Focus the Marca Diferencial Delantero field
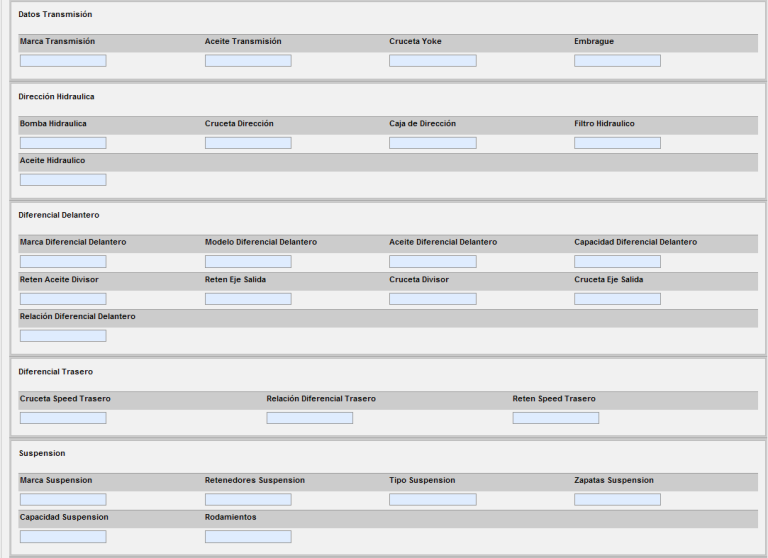This screenshot has height=558, width=768. coord(63,261)
